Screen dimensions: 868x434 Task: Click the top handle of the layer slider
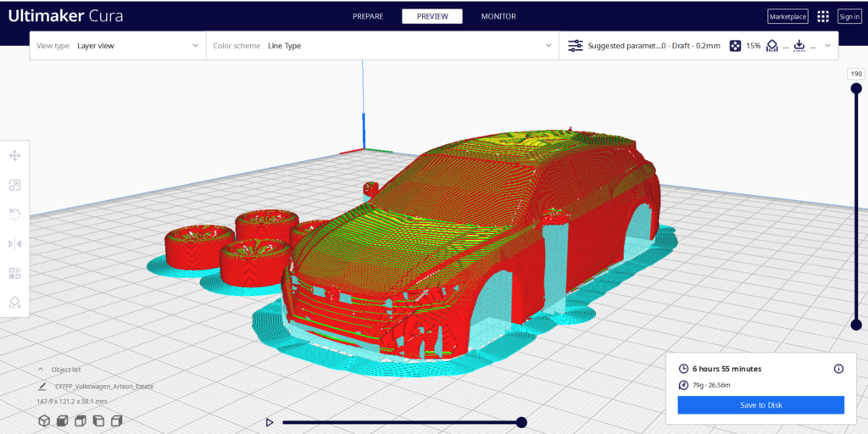[x=856, y=88]
